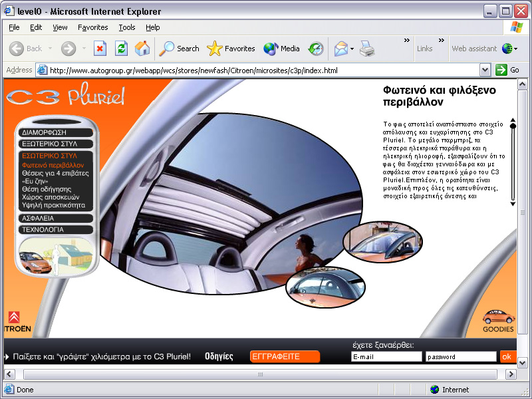Image resolution: width=532 pixels, height=399 pixels.
Task: Click the Web assistant globe icon
Action: point(507,49)
